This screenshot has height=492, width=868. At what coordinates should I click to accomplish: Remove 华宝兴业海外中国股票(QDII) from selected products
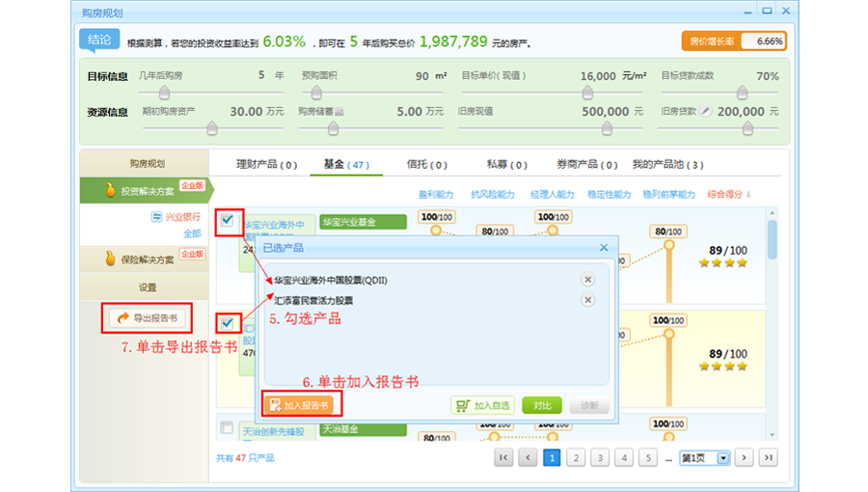click(587, 280)
